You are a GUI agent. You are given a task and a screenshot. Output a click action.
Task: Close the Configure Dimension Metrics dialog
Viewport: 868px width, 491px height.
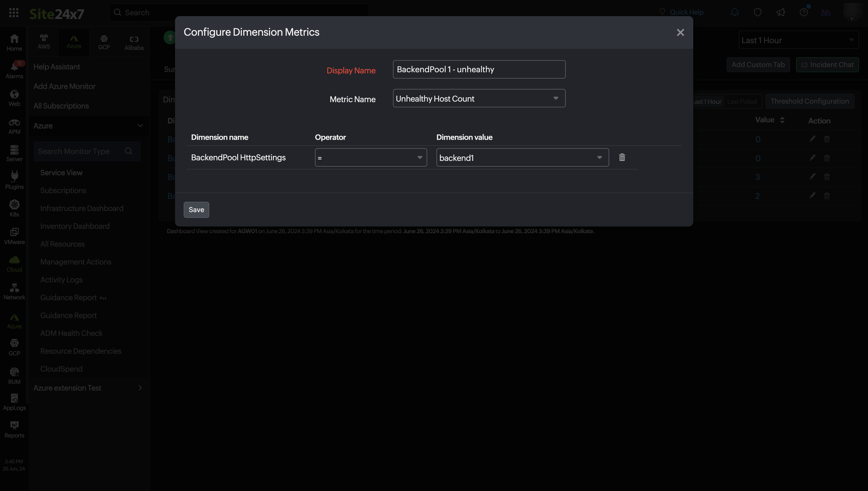680,32
